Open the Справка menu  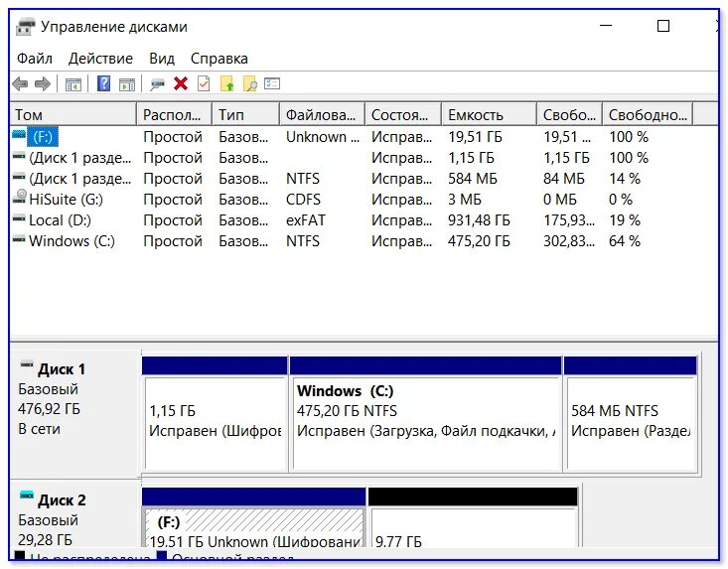219,59
